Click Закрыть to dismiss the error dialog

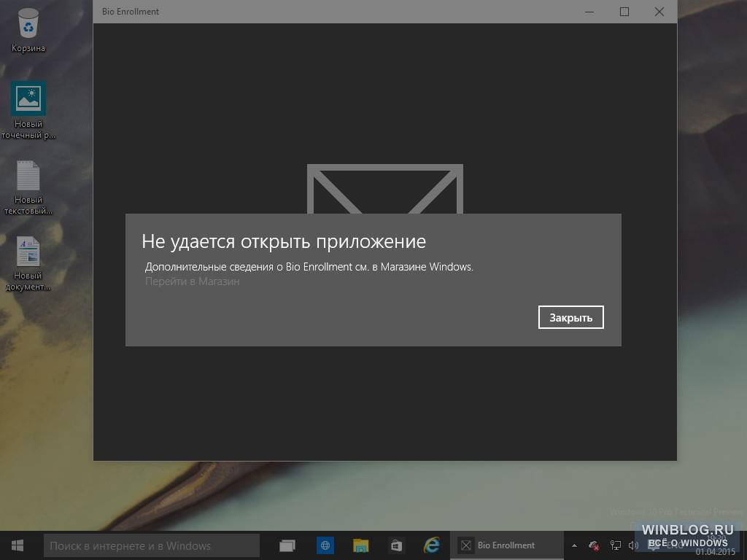(570, 317)
